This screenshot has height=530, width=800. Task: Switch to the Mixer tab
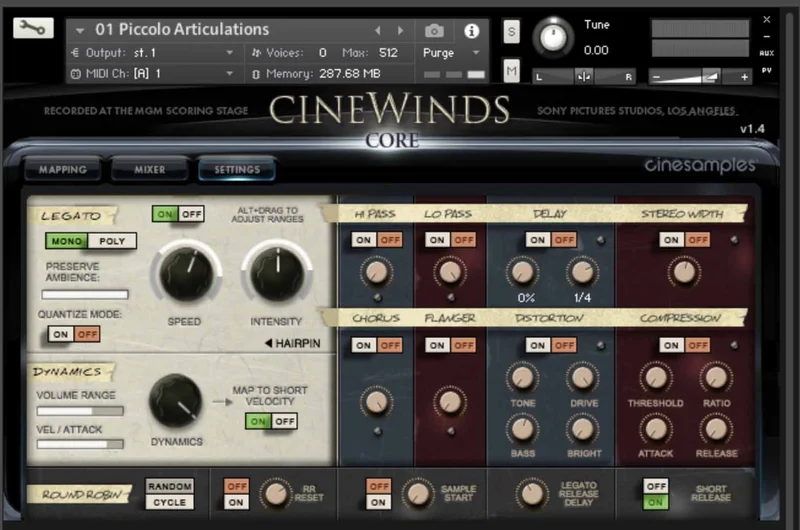coord(149,169)
